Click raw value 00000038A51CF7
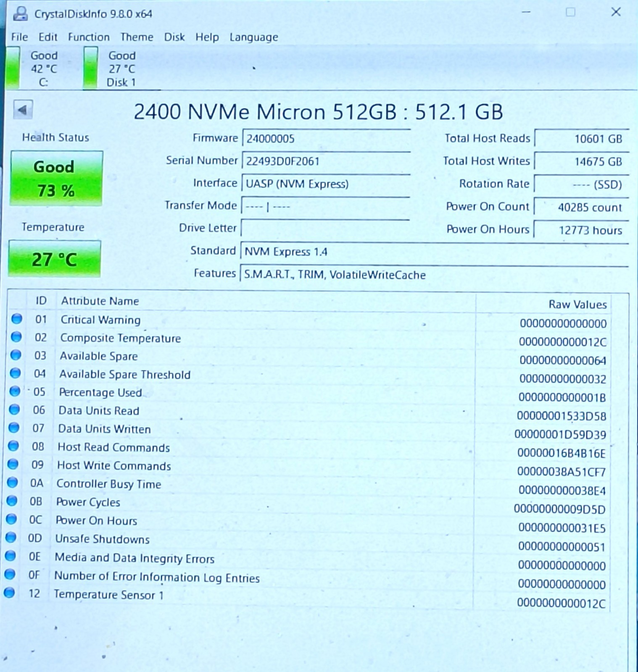The width and height of the screenshot is (638, 672). pyautogui.click(x=562, y=472)
